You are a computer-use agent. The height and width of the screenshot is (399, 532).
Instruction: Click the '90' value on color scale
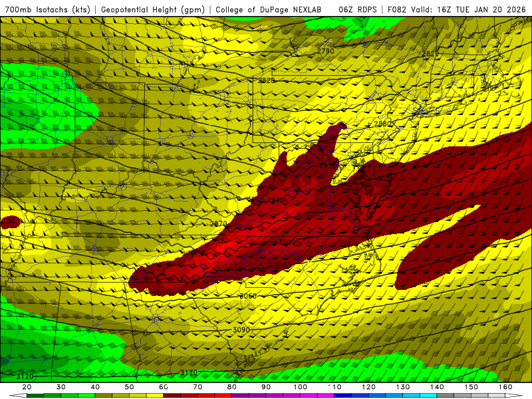pos(266,387)
